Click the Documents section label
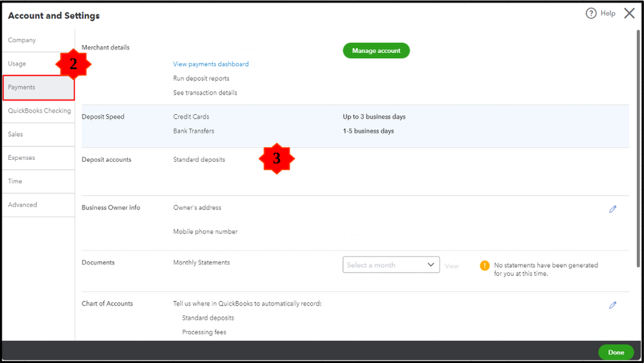This screenshot has height=363, width=644. click(97, 262)
